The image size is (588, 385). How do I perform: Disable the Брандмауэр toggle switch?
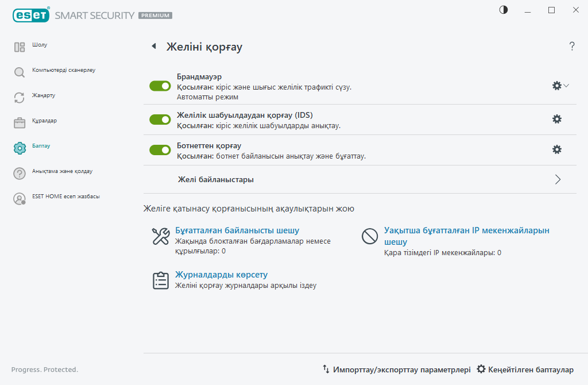[160, 86]
